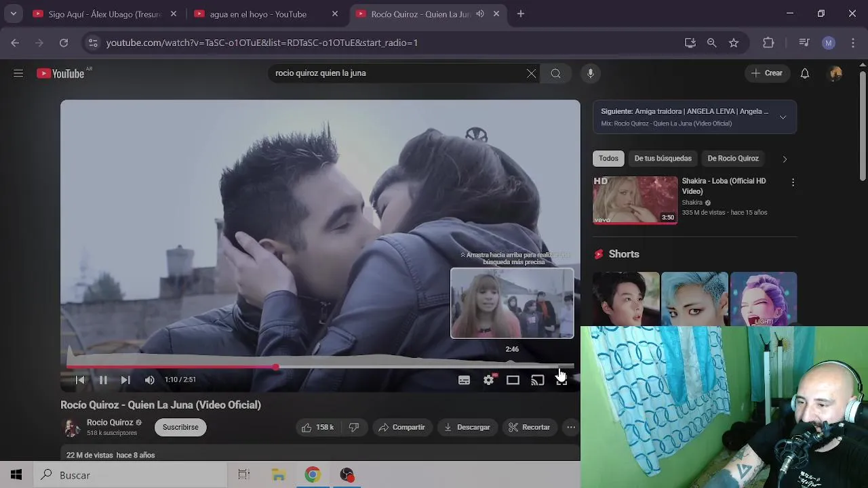Open more actions under the video
868x488 pixels.
pos(571,427)
